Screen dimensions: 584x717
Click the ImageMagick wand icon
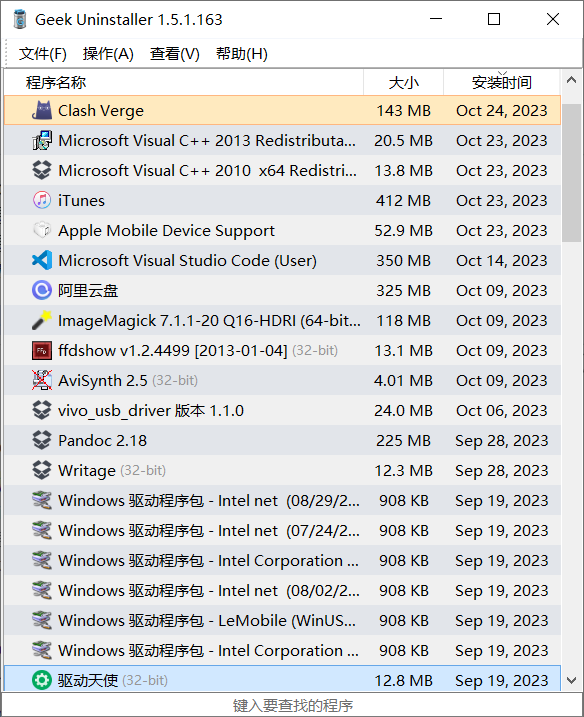coord(42,320)
